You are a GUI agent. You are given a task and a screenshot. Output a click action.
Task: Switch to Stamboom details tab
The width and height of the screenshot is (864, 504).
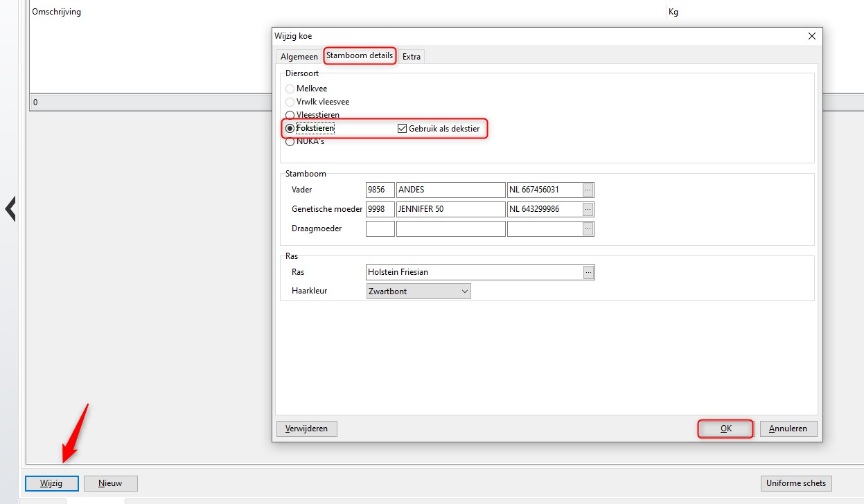360,55
